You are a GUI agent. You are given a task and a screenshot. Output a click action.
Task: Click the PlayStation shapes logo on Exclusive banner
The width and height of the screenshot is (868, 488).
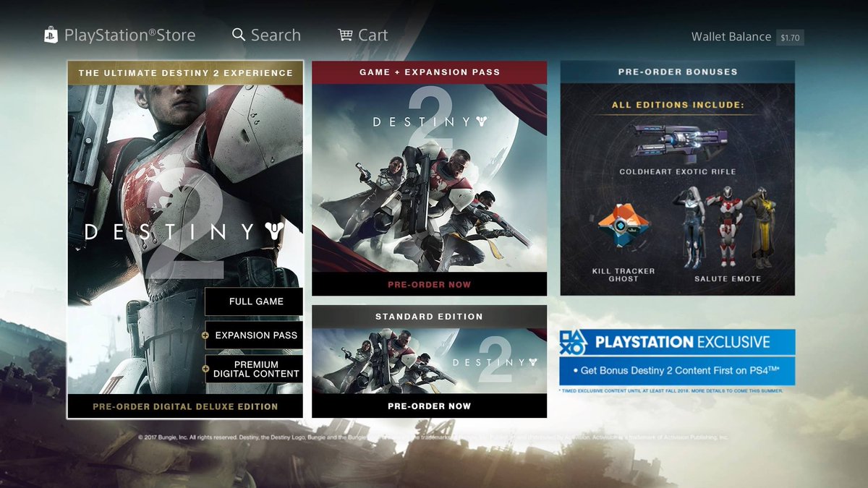pyautogui.click(x=574, y=342)
